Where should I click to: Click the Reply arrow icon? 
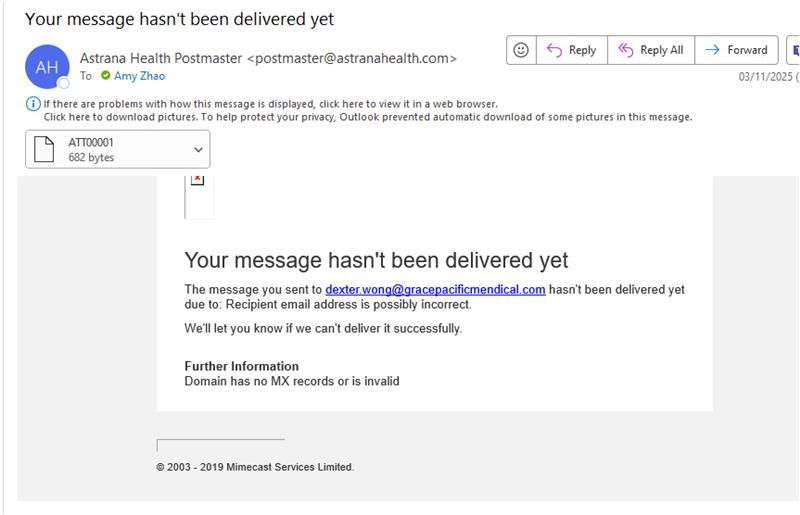554,50
